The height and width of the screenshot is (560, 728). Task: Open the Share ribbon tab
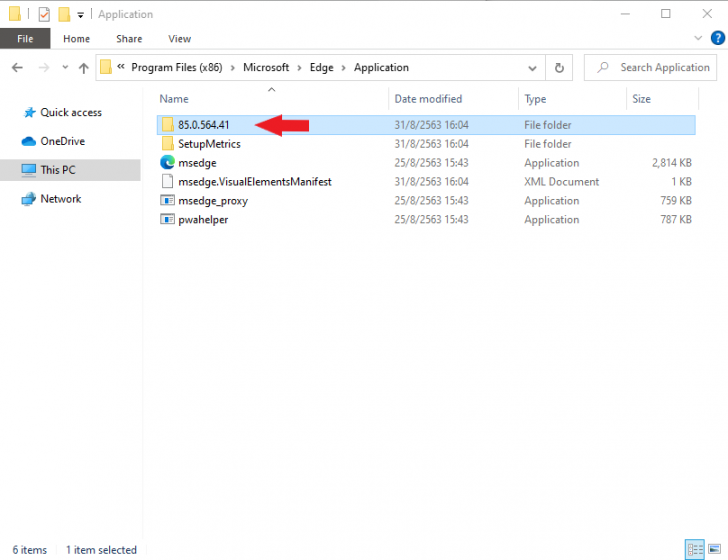(129, 39)
